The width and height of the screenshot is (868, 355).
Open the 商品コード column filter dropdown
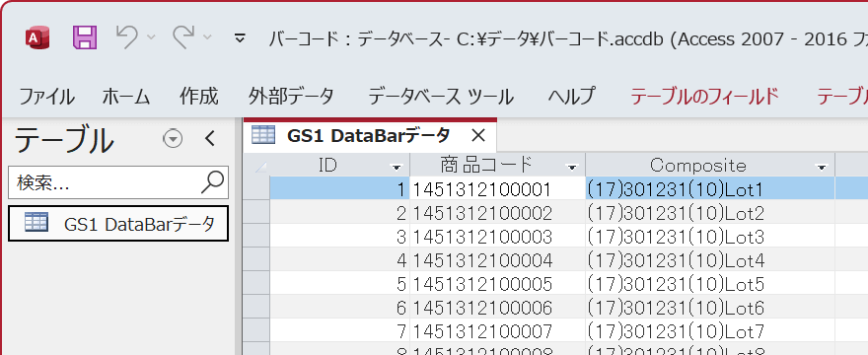coord(572,167)
